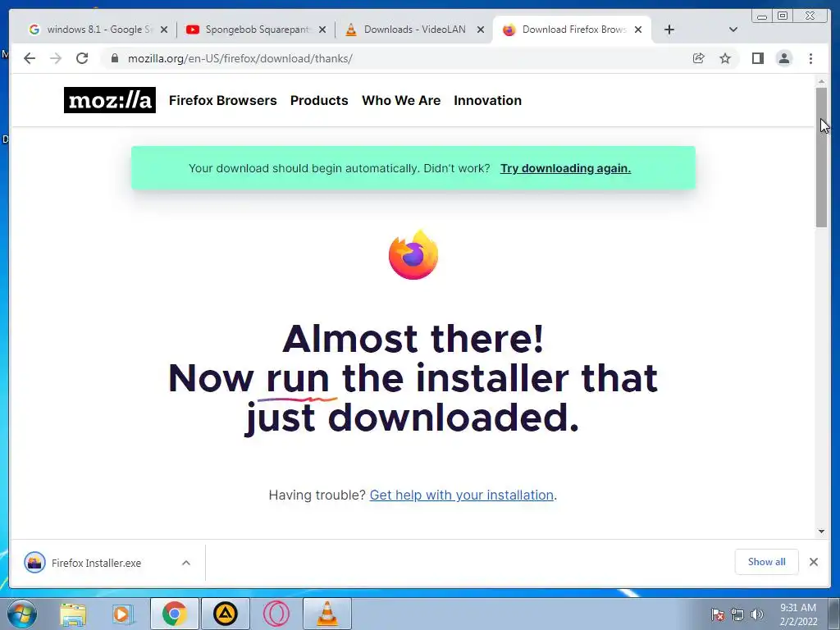Viewport: 840px width, 630px height.
Task: Click the Action Center flag tray icon
Action: tap(718, 614)
